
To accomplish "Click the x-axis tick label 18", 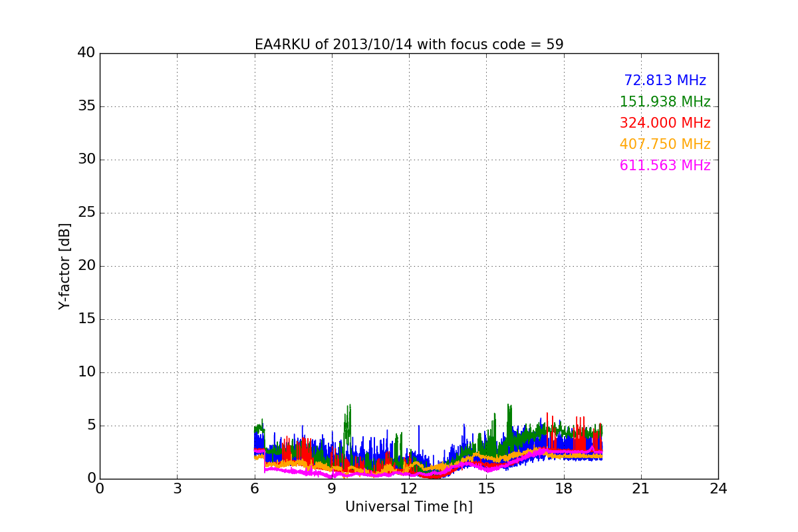I will point(564,489).
